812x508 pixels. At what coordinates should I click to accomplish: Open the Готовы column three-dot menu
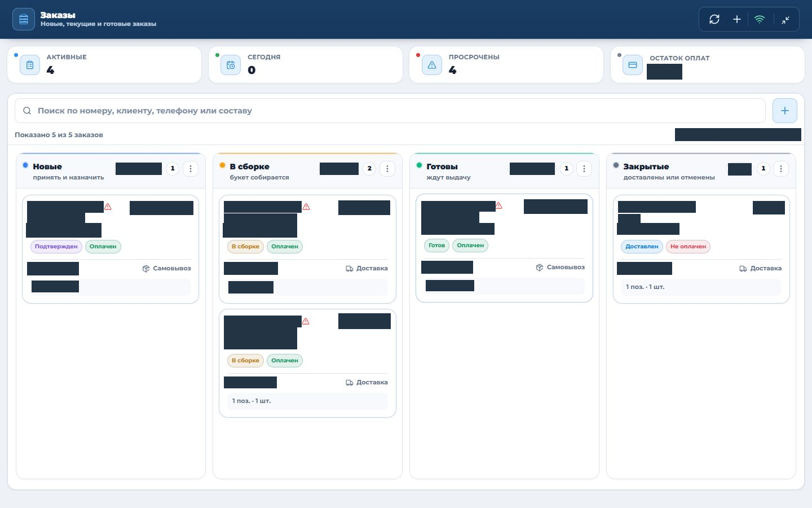tap(584, 169)
